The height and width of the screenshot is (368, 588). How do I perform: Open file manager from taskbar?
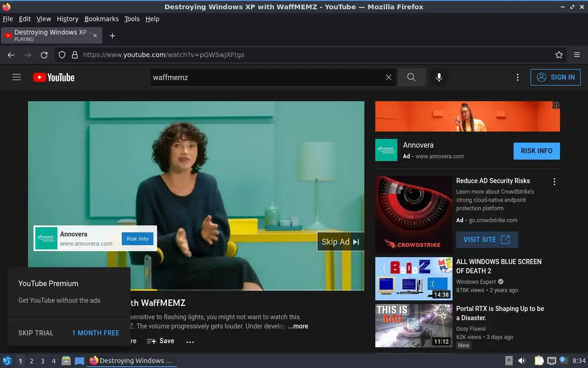tap(66, 361)
